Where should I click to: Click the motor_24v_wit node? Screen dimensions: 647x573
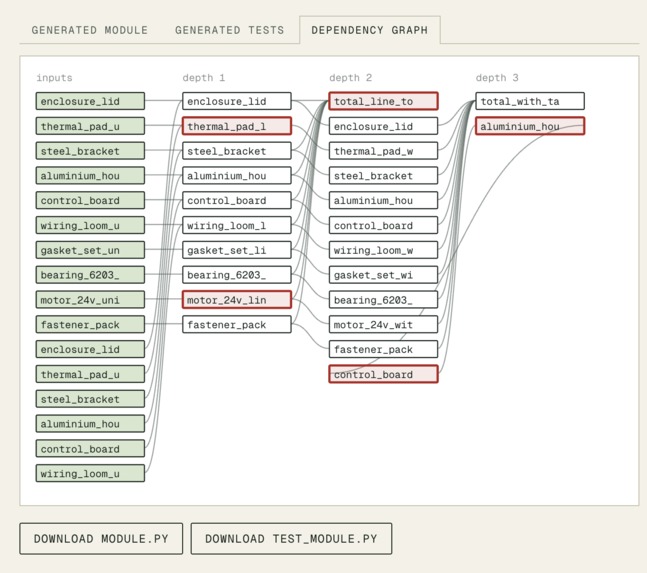[x=383, y=324]
